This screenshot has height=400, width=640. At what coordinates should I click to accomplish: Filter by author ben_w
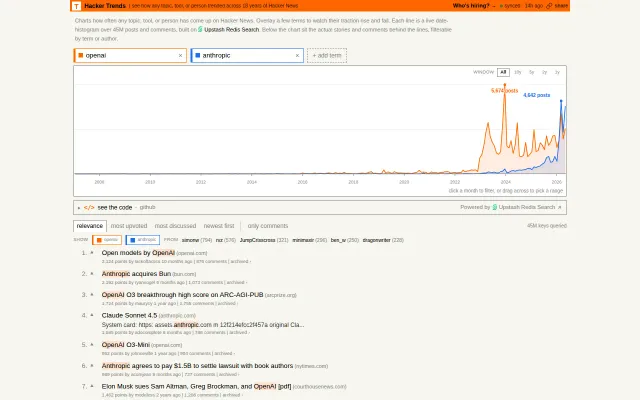coord(344,240)
